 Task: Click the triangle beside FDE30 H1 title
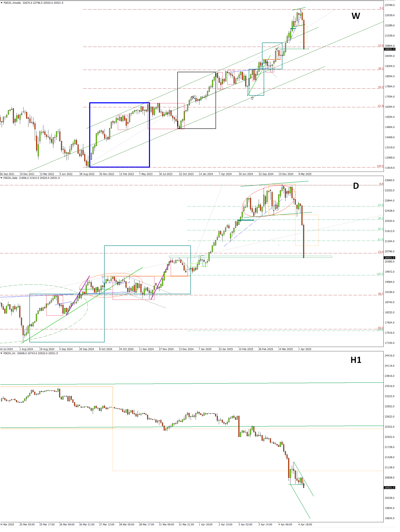pos(1,353)
